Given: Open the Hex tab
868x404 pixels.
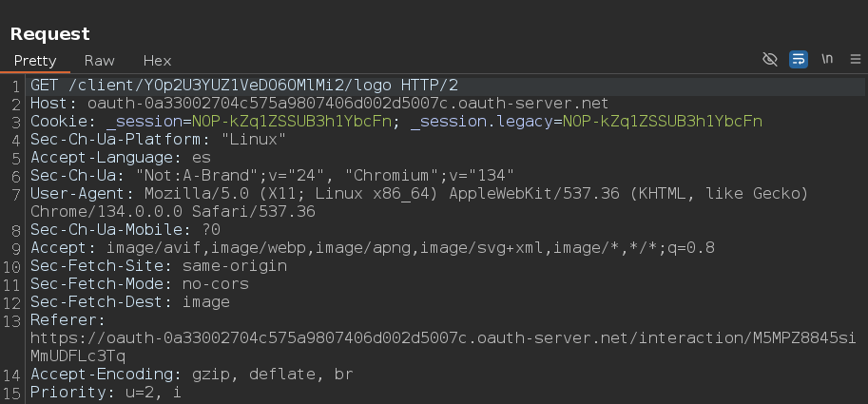Looking at the screenshot, I should 157,60.
